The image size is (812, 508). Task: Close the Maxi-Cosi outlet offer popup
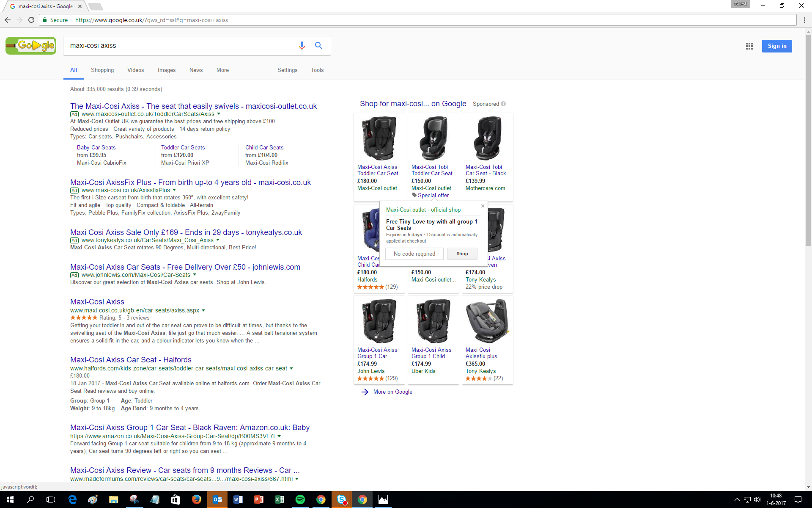click(x=483, y=206)
